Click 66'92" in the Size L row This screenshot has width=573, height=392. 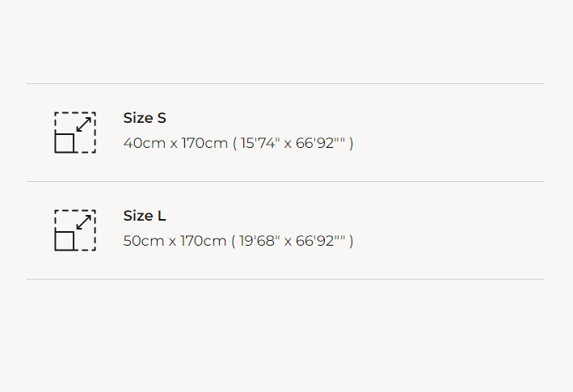(318, 242)
